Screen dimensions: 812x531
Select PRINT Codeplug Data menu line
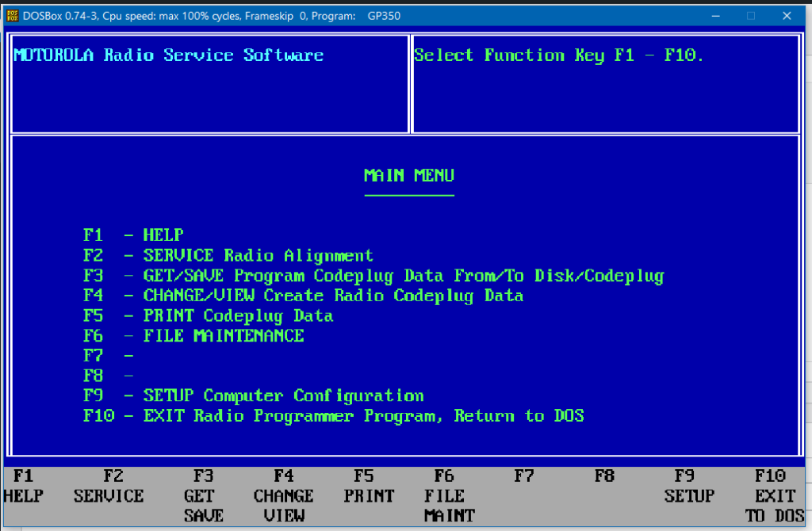(x=209, y=315)
